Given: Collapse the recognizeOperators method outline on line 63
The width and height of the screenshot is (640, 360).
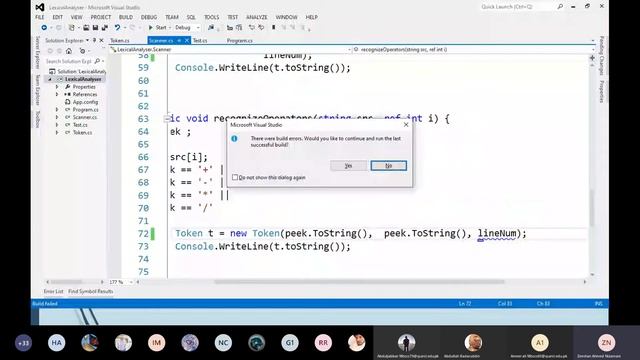Looking at the screenshot, I should coord(167,119).
